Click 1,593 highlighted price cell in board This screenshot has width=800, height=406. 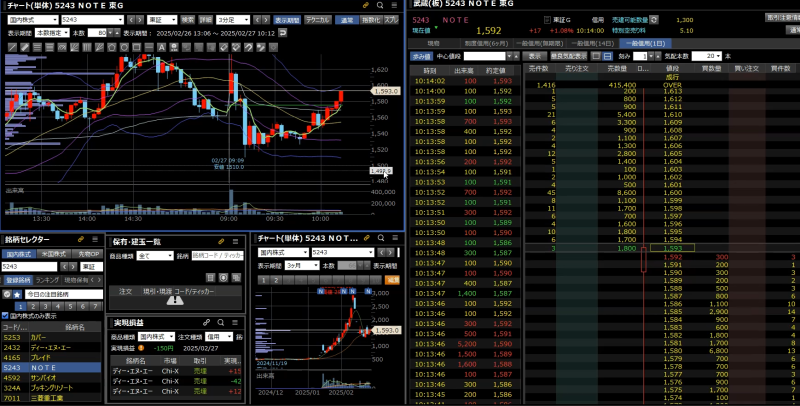[x=673, y=248]
